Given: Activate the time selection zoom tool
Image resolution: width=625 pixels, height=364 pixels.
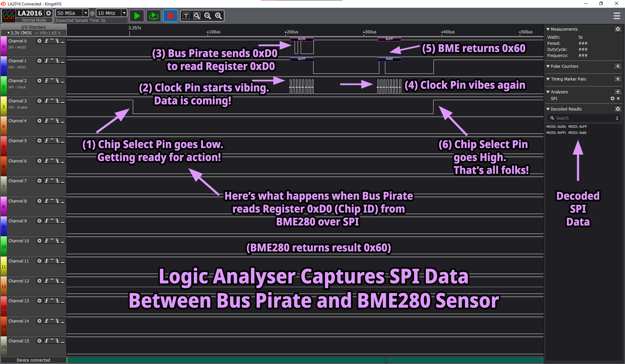Looking at the screenshot, I should 186,16.
